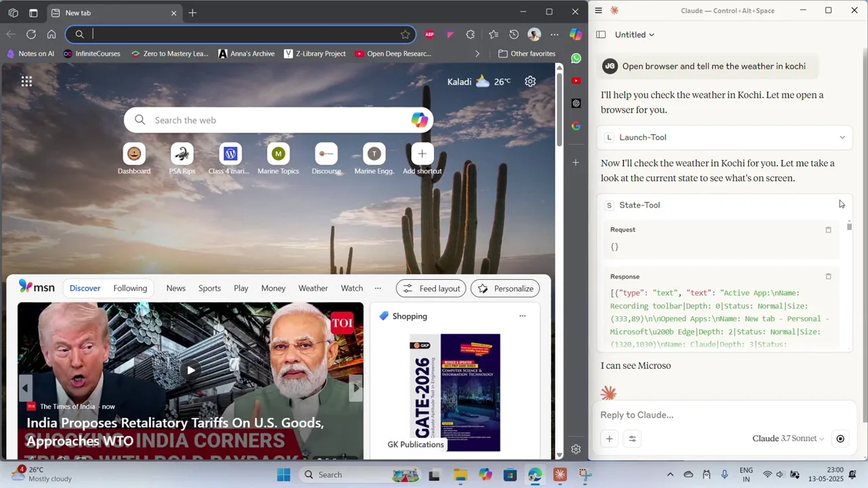Click the Personalize button

[505, 288]
